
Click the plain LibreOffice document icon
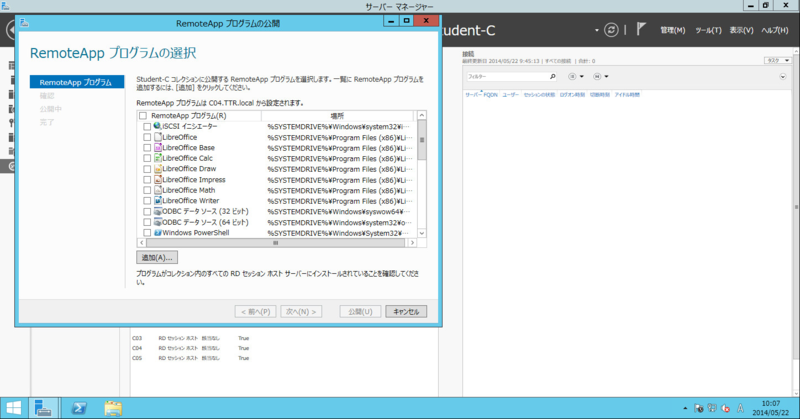pyautogui.click(x=158, y=137)
